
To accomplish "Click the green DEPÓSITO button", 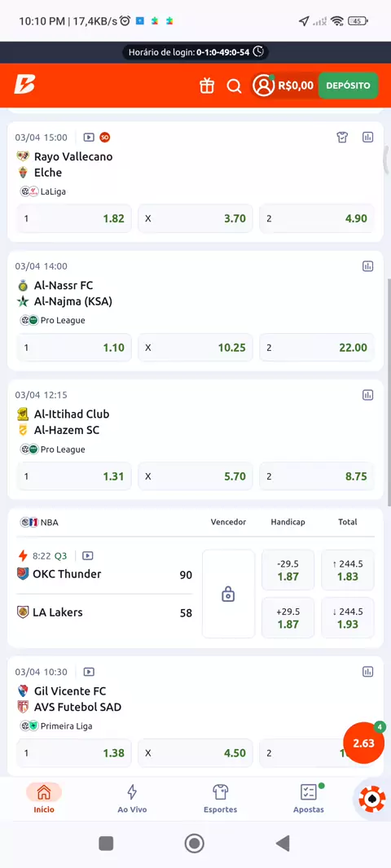I will [x=349, y=85].
